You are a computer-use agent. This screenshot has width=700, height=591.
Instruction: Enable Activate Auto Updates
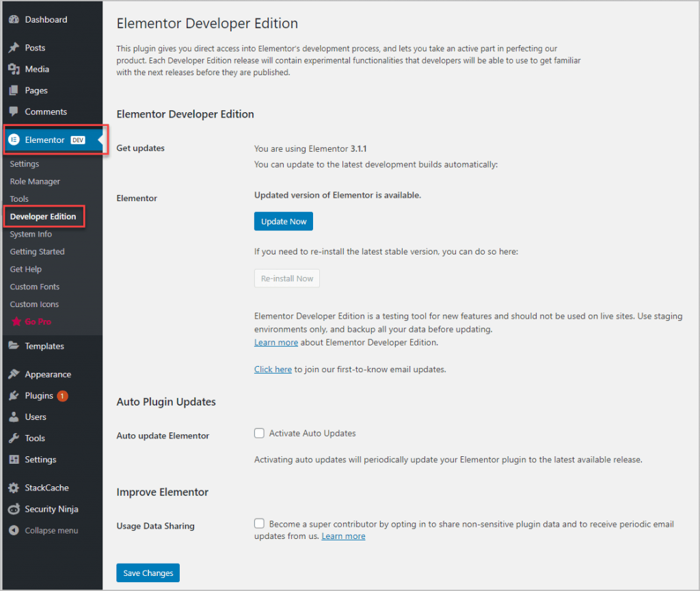[259, 433]
